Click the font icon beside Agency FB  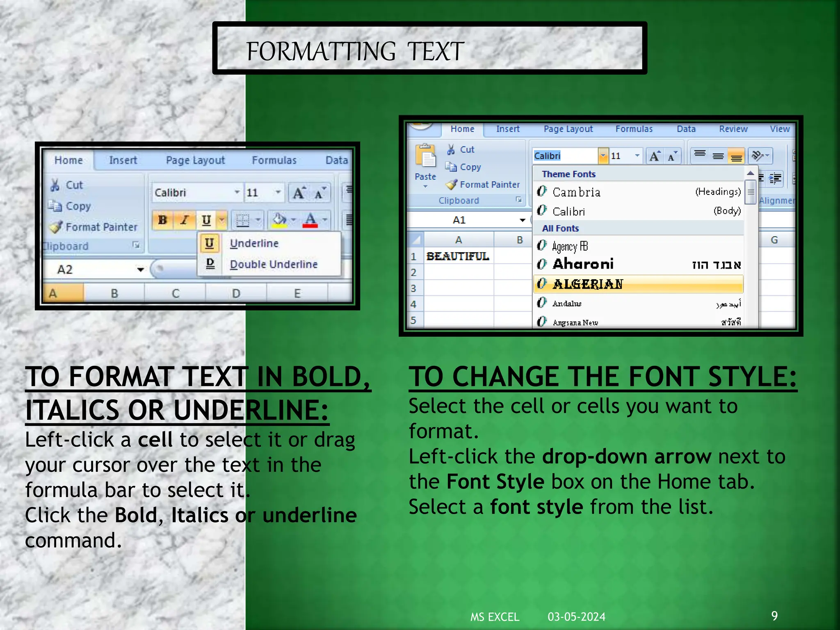(x=542, y=245)
